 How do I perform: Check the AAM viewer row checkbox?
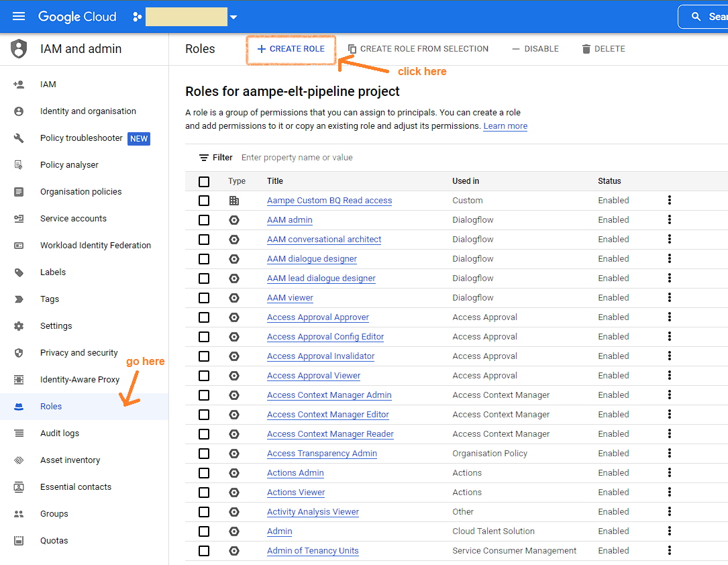[204, 298]
